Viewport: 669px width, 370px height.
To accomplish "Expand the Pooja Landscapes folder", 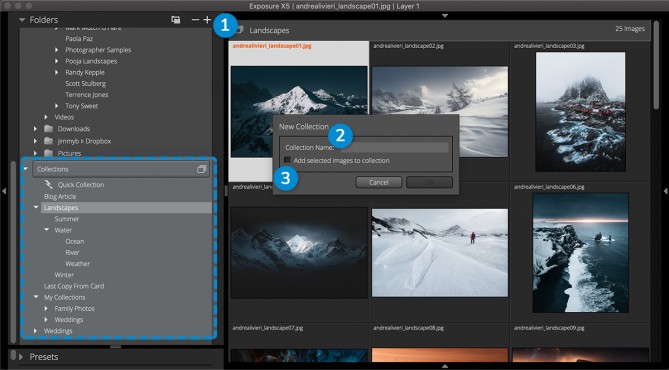I will point(57,61).
